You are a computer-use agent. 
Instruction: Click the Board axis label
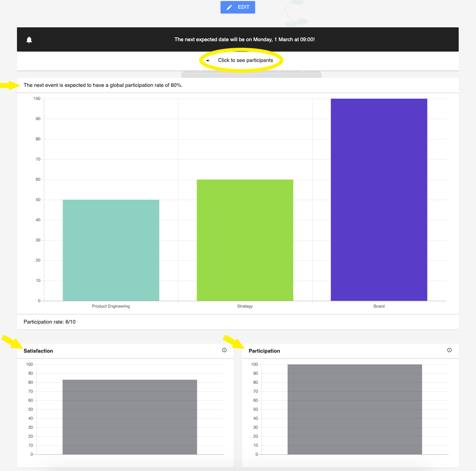(x=379, y=306)
